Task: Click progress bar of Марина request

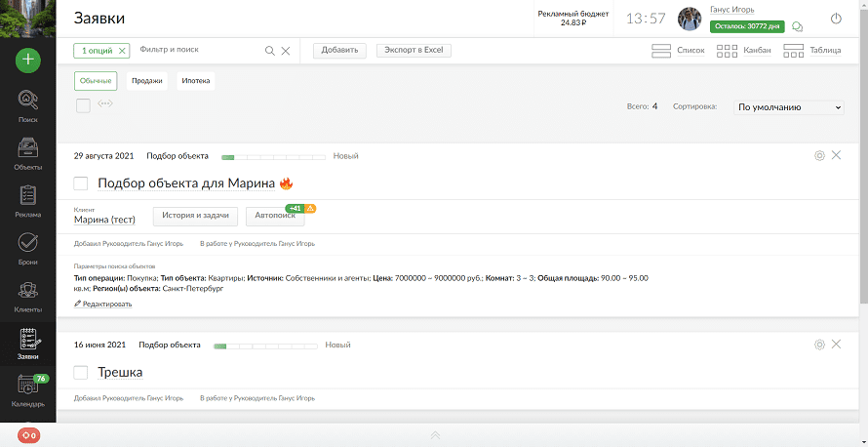Action: [x=273, y=158]
